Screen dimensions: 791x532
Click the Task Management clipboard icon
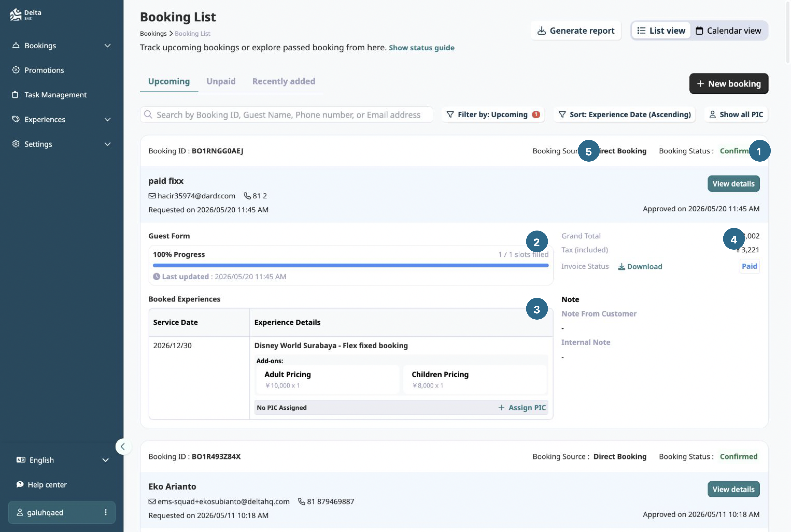coord(15,95)
